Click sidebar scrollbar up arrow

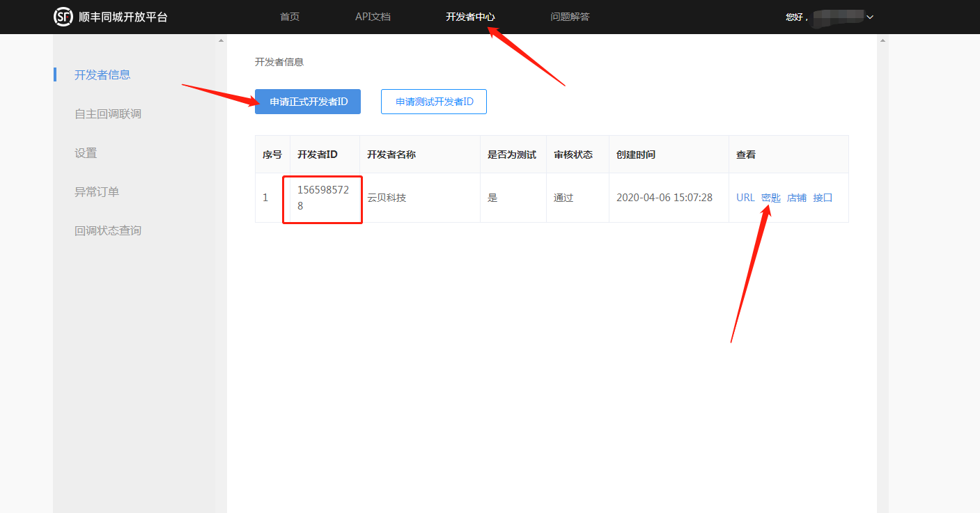click(x=221, y=40)
